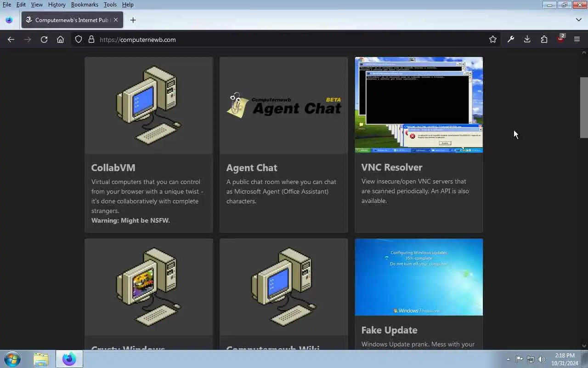Click the Agent Chat BETA banner image

point(284,105)
